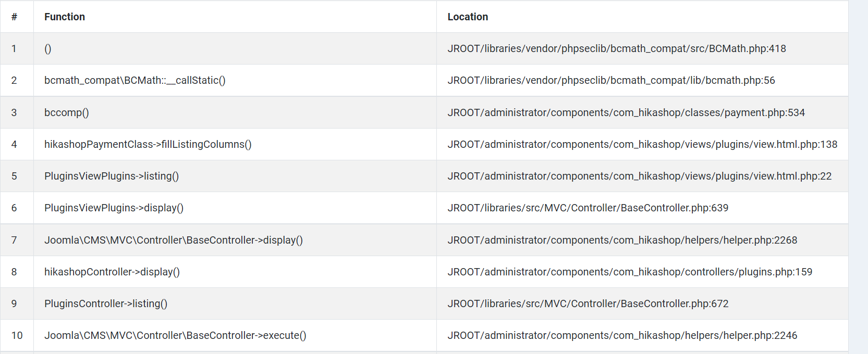Click the PluginsViewPlugins->listing() entry
This screenshot has height=354, width=868.
point(112,176)
